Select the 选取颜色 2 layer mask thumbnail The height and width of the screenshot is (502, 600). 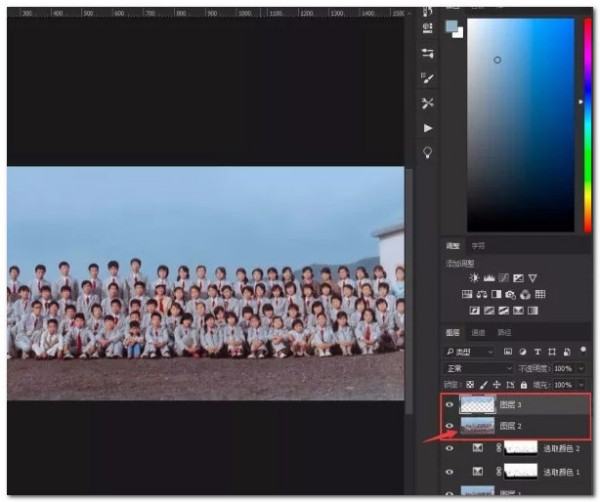[521, 448]
